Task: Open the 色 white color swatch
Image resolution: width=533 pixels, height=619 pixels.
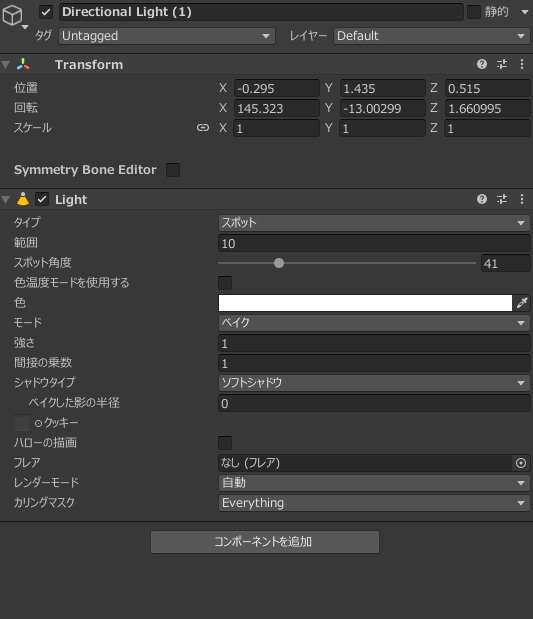Action: [x=365, y=303]
